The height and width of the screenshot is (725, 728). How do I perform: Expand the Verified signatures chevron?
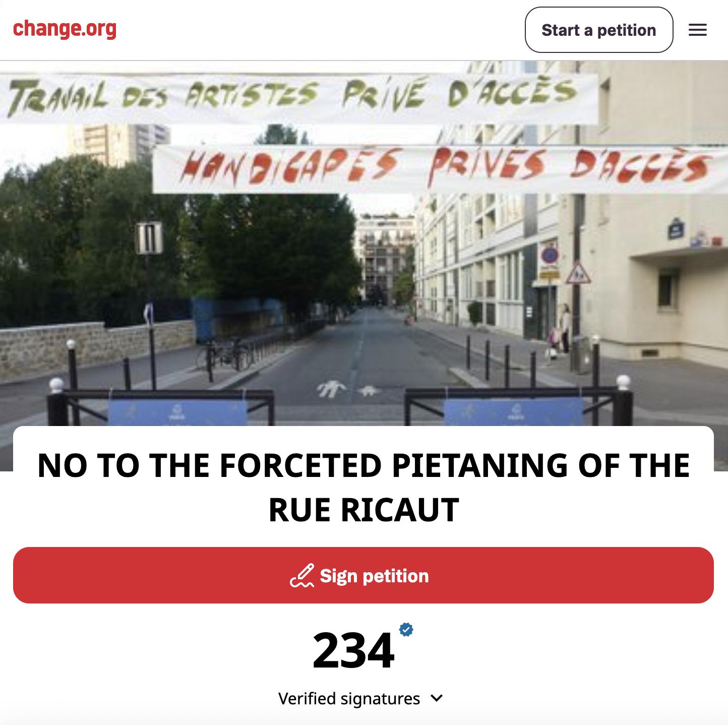[437, 698]
